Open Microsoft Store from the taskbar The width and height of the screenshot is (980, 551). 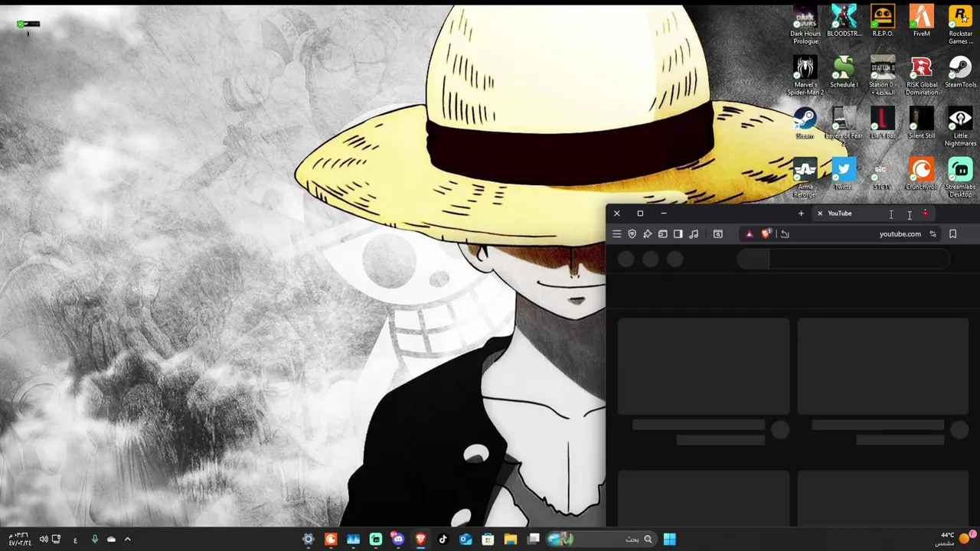click(488, 540)
